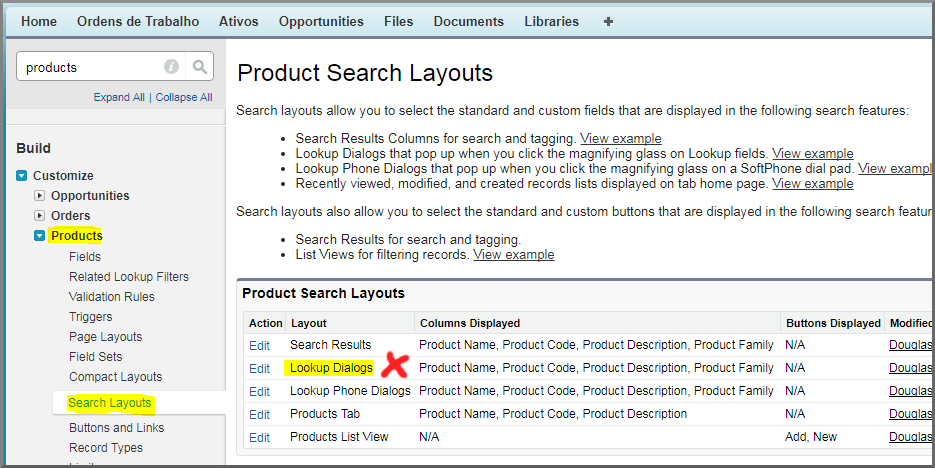
Task: Select Validation Rules in the sidebar
Action: [x=111, y=297]
